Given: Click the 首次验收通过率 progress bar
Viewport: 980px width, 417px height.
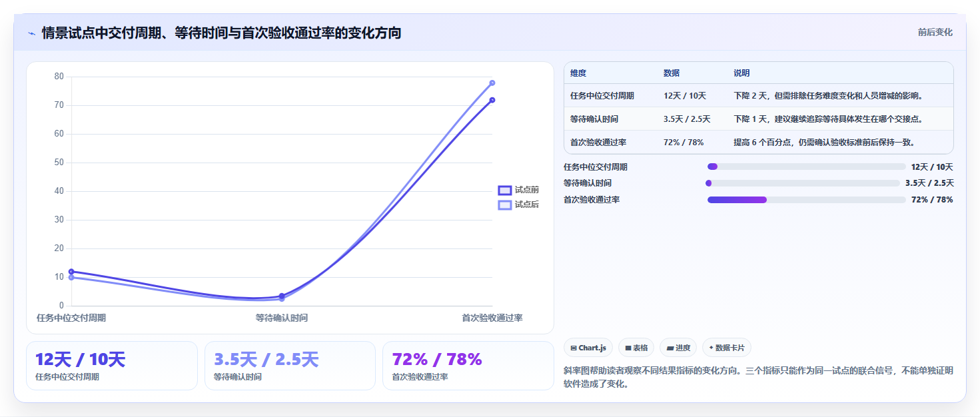Looking at the screenshot, I should click(807, 200).
